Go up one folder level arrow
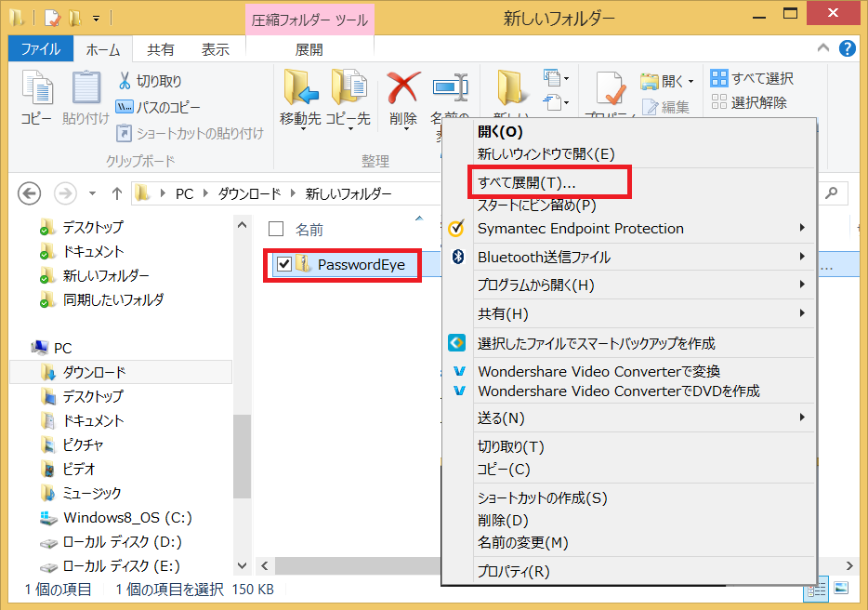868x610 pixels. (116, 193)
